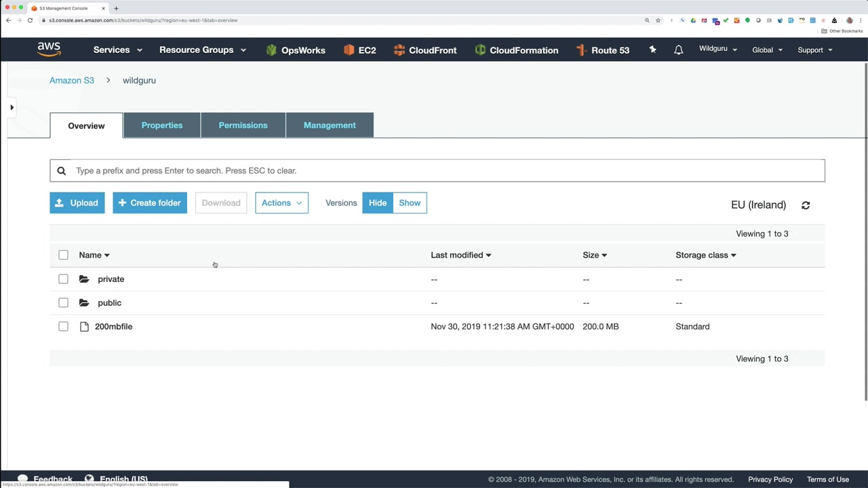The image size is (868, 488).
Task: Set Versions toggle to Hide
Action: click(378, 203)
